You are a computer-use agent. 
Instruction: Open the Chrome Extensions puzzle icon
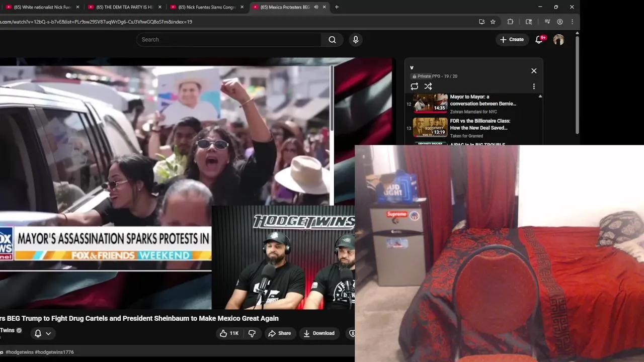coord(510,22)
